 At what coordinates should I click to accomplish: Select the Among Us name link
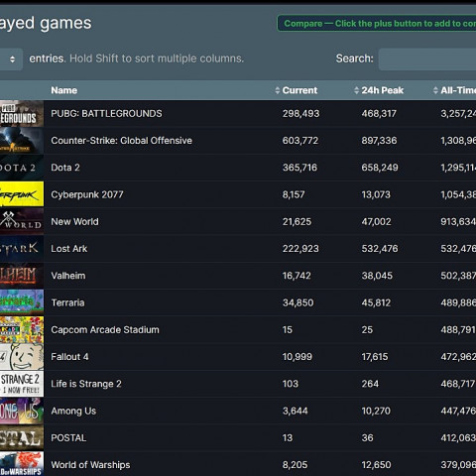pyautogui.click(x=73, y=411)
